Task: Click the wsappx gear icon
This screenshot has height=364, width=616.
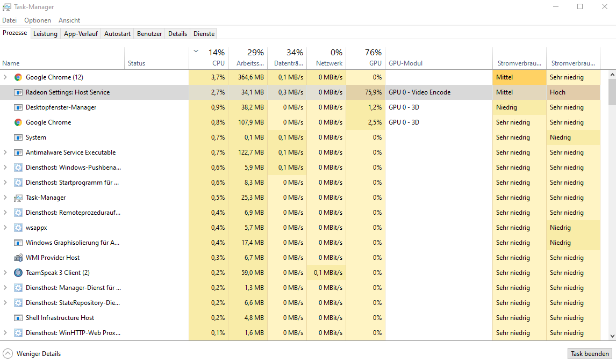Action: [x=18, y=228]
